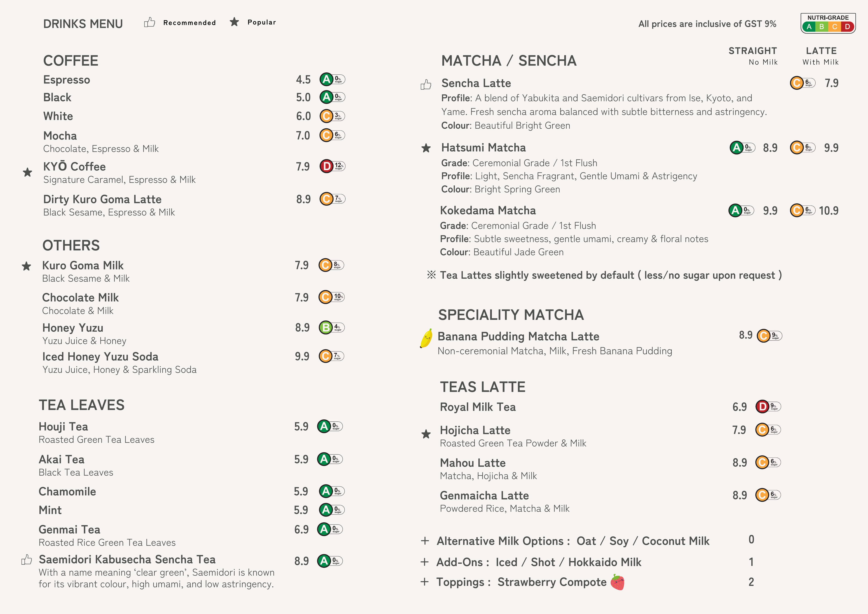The width and height of the screenshot is (868, 614).
Task: Click the star icon beside Hojicha Latte
Action: pyautogui.click(x=426, y=434)
